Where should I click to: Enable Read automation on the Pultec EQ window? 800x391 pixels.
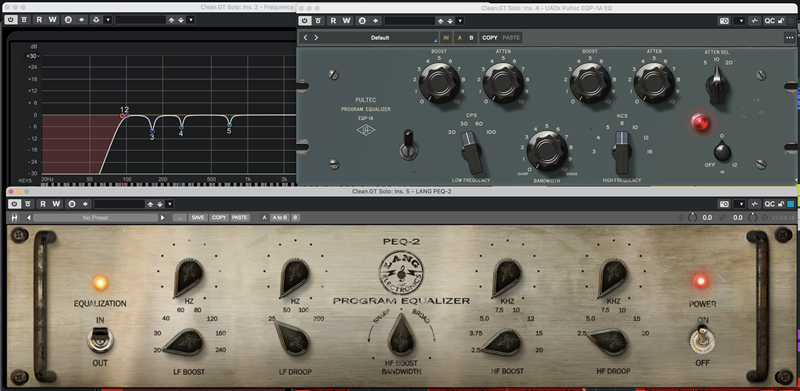point(333,21)
